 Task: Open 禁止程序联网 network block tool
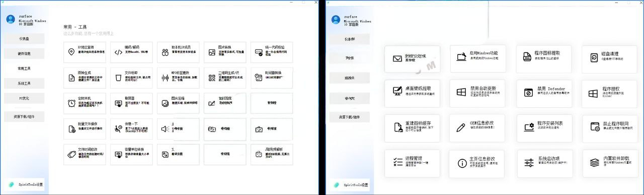click(x=610, y=128)
